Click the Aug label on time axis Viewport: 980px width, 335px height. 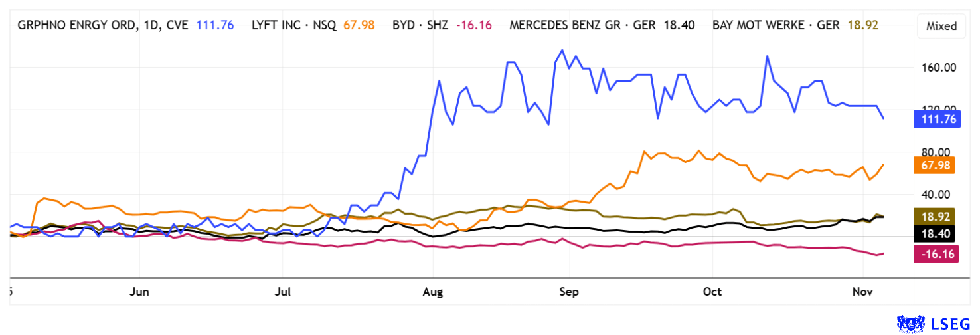(432, 291)
